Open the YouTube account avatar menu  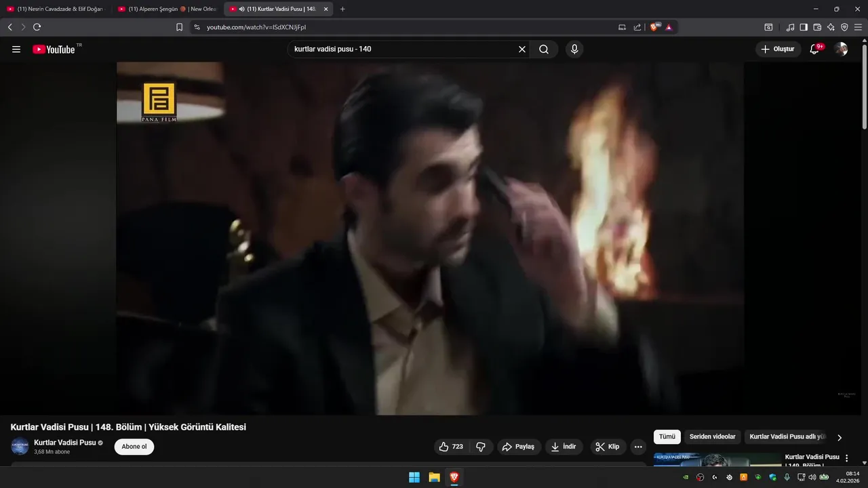[x=841, y=49]
